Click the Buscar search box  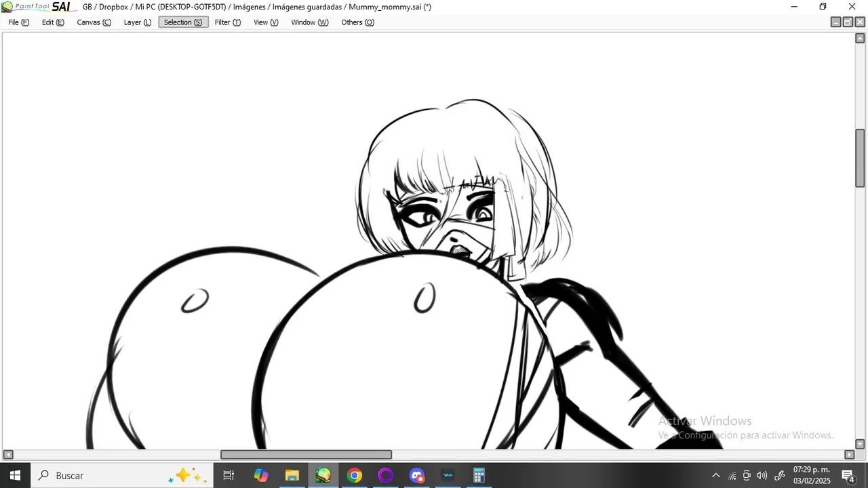[122, 475]
